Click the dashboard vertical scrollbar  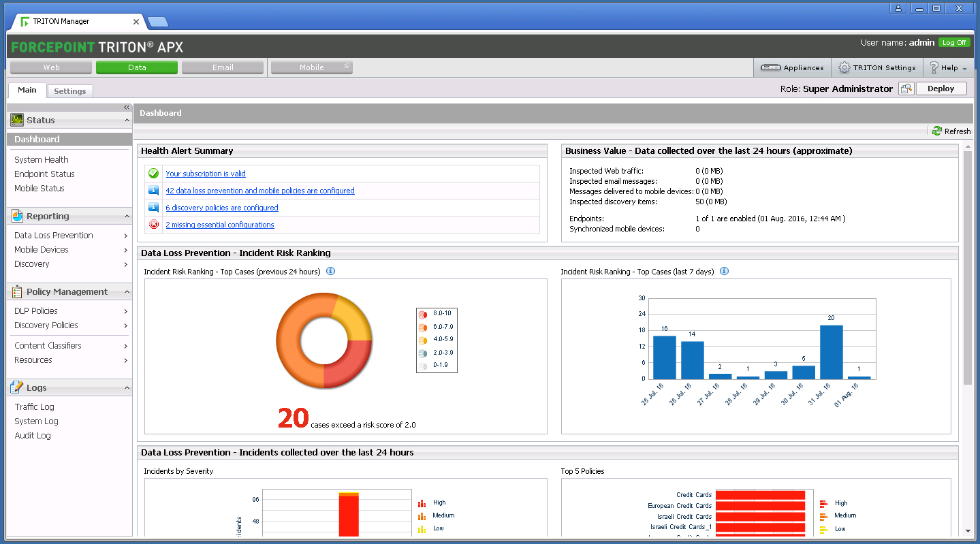point(968,268)
